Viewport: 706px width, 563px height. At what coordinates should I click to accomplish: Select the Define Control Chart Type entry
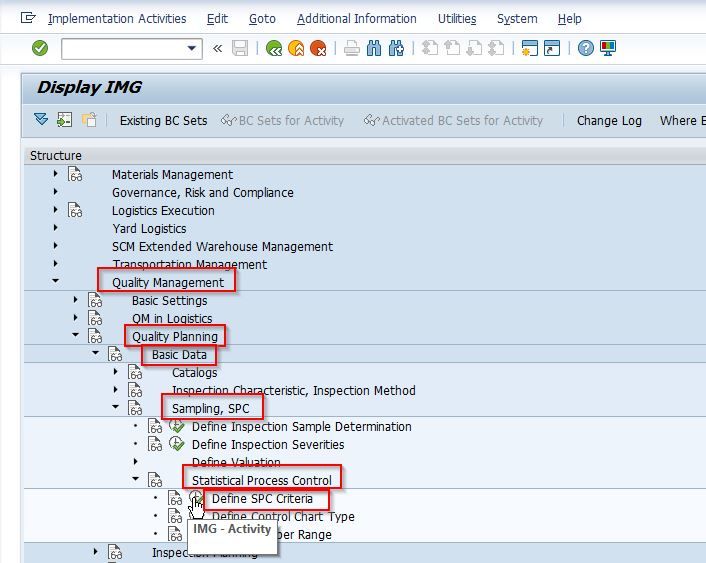tap(283, 517)
